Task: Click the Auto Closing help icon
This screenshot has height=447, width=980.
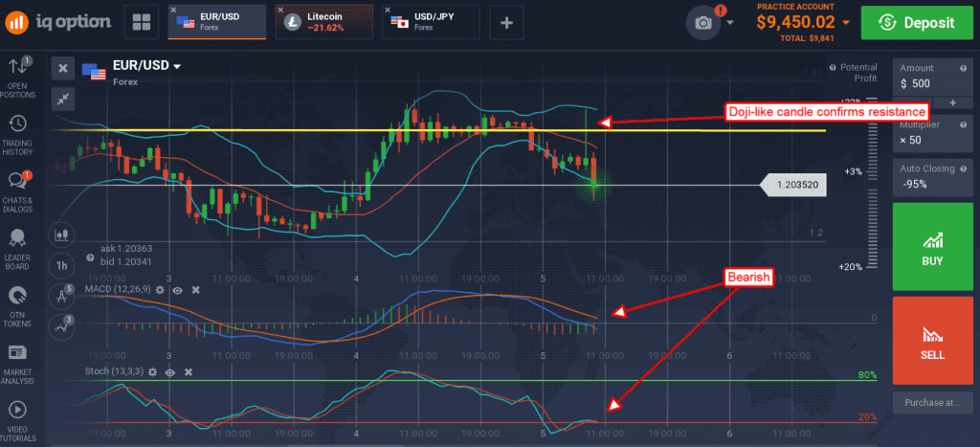Action: [963, 168]
